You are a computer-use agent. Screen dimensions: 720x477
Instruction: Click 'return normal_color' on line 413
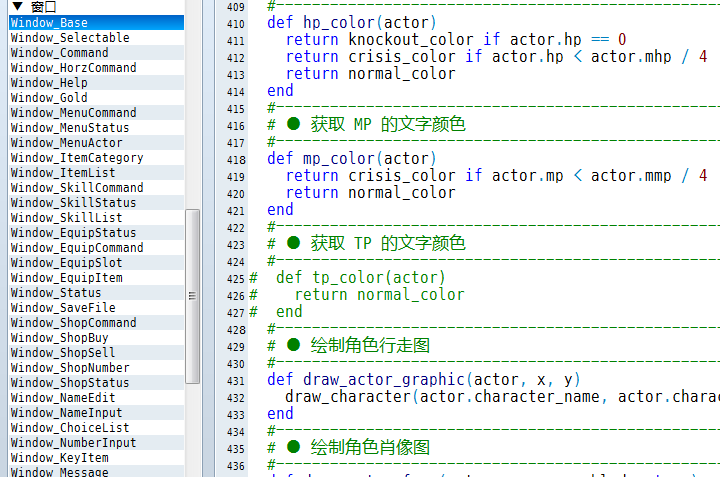(371, 73)
